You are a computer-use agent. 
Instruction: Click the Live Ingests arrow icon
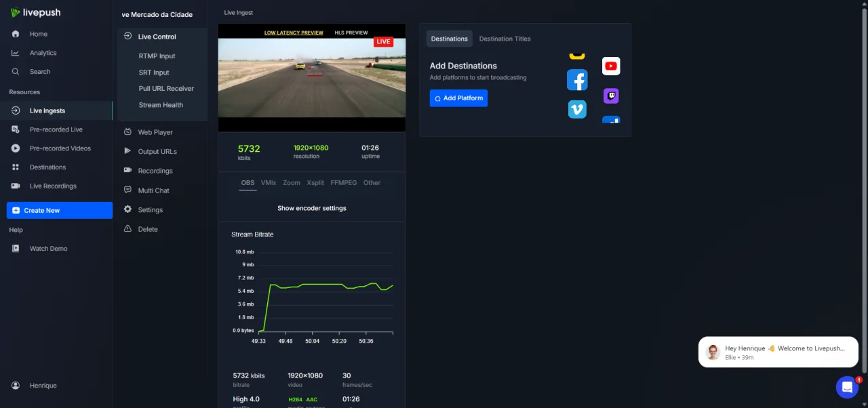[16, 110]
